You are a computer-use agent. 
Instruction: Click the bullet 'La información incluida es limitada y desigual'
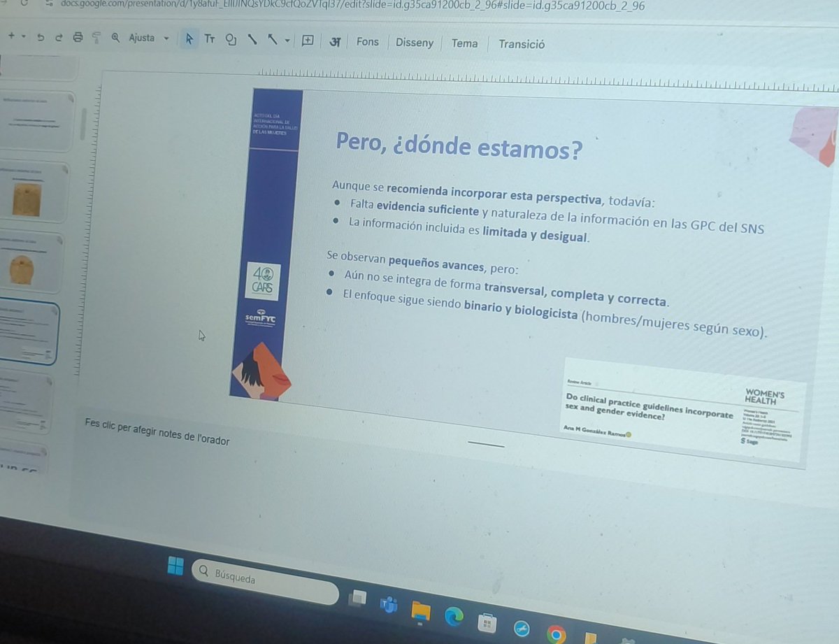click(x=469, y=231)
